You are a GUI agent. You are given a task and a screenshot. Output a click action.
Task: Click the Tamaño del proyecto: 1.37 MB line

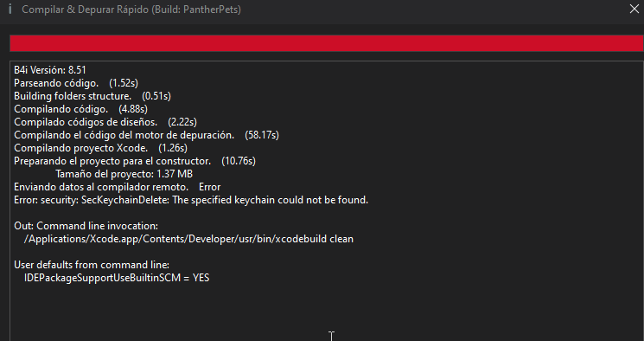click(124, 174)
